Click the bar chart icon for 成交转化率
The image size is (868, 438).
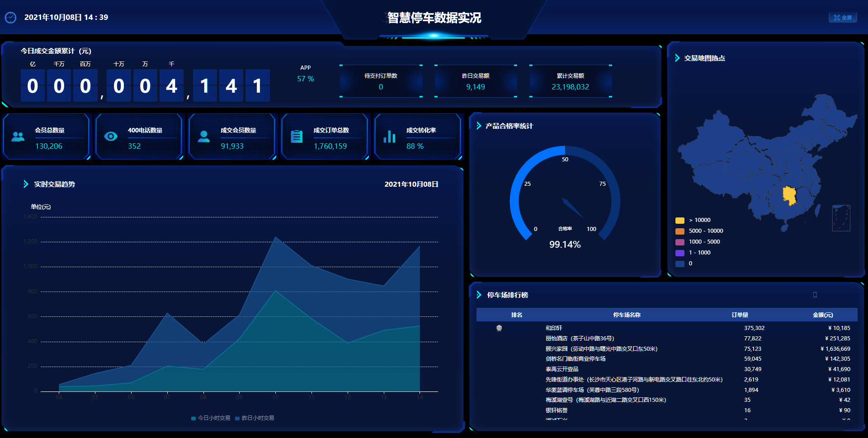click(389, 137)
